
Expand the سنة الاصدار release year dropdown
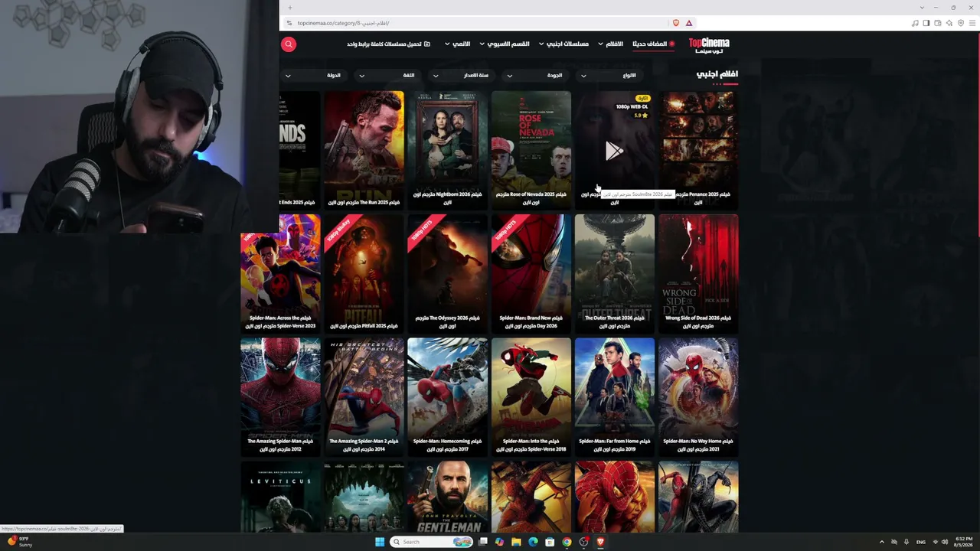[460, 76]
